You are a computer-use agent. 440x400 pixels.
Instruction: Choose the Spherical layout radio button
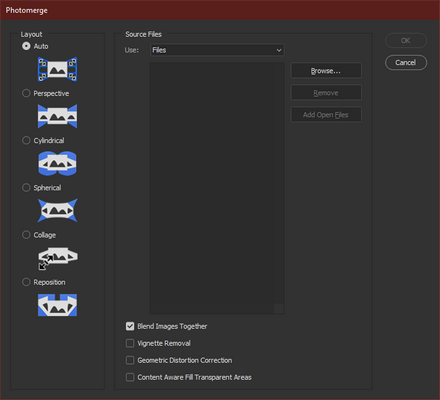point(26,188)
